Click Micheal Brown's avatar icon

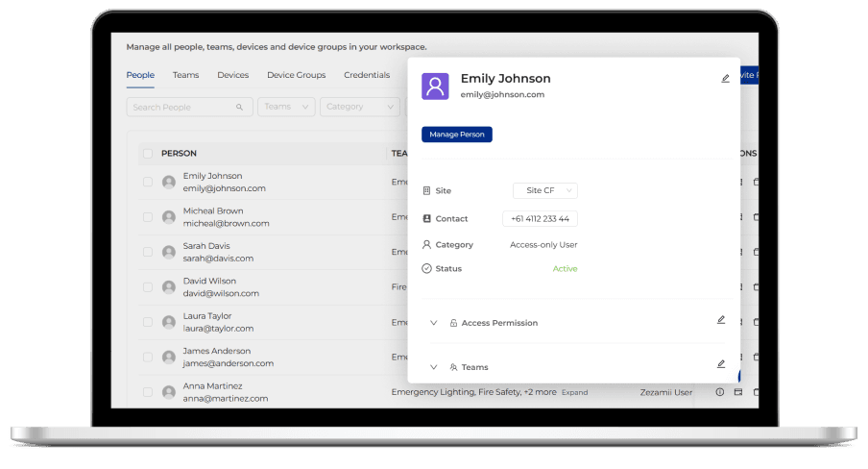coord(169,217)
